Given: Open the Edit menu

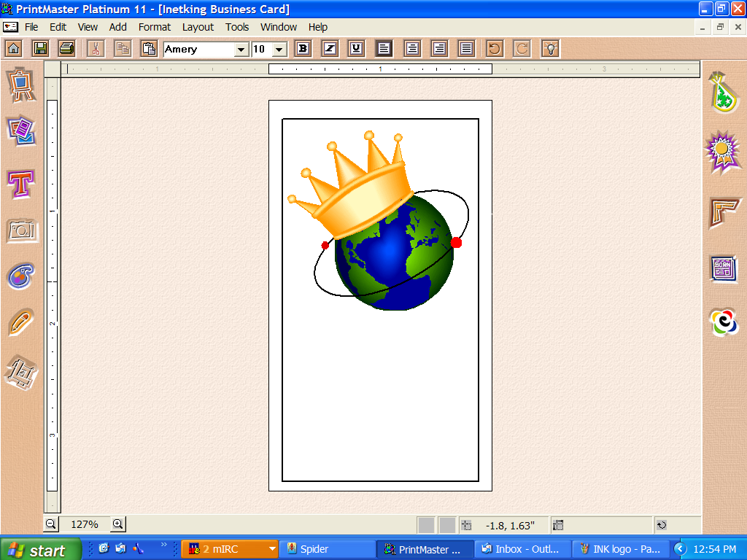Looking at the screenshot, I should [x=58, y=27].
